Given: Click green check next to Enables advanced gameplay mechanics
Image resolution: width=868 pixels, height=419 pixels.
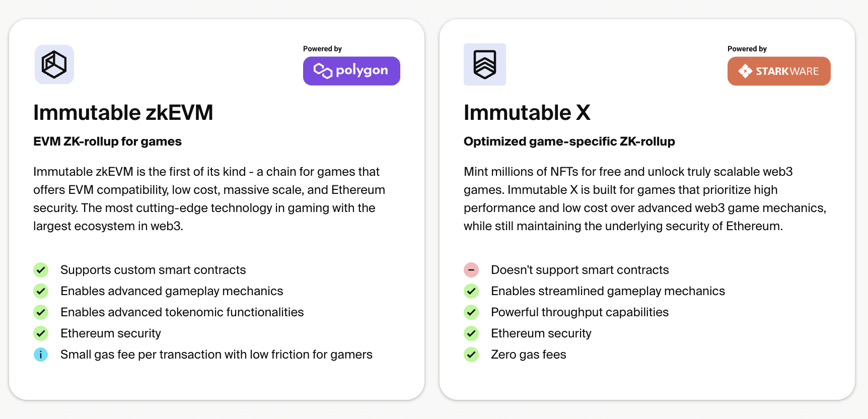Looking at the screenshot, I should pos(41,291).
